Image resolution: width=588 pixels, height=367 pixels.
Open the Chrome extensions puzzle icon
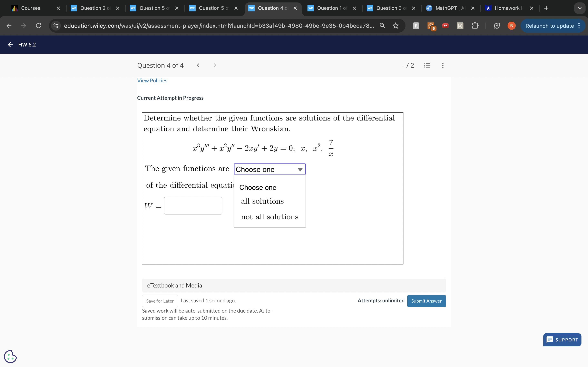point(475,26)
